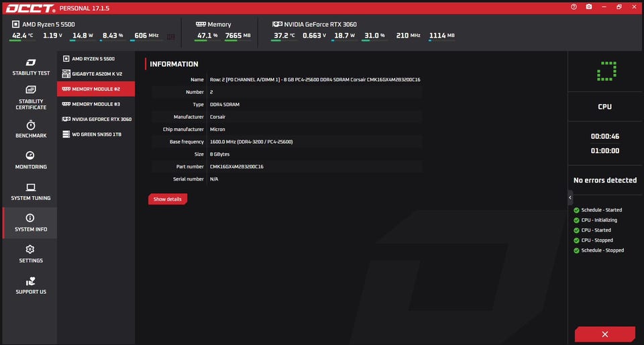Screen dimensions: 644x345
Task: Click the red X button at bottom right
Action: coord(605,334)
